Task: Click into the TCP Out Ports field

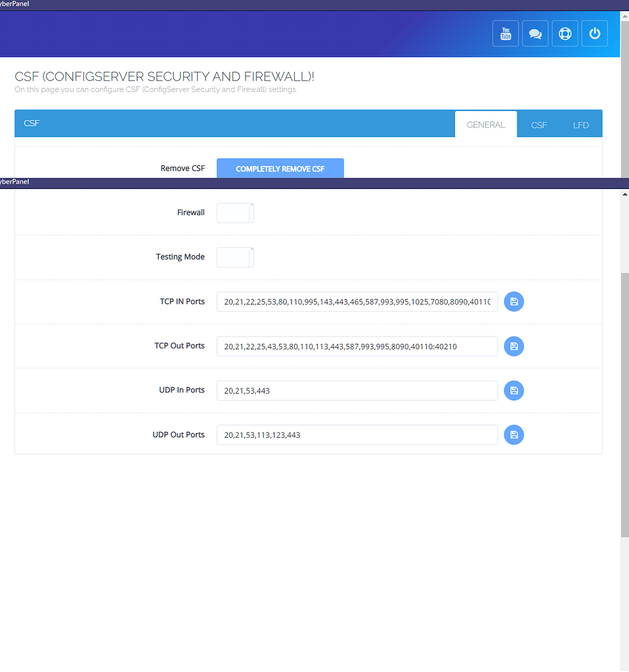Action: click(357, 346)
